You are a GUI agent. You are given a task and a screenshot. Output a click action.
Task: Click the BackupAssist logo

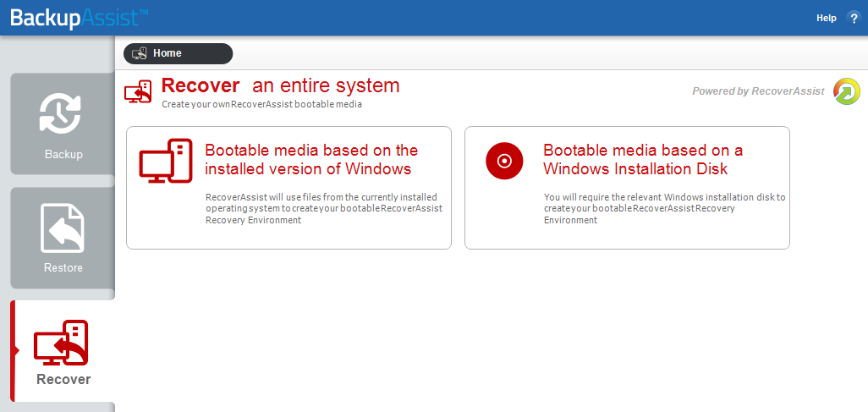pos(80,18)
